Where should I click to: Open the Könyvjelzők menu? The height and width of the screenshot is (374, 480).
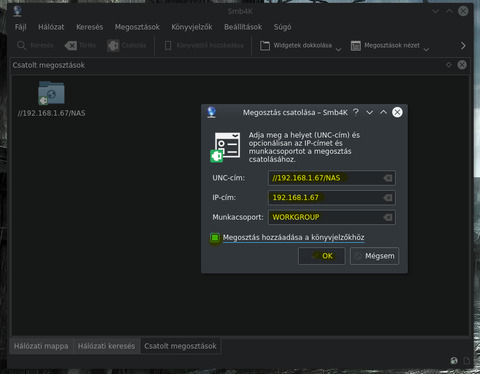(192, 27)
